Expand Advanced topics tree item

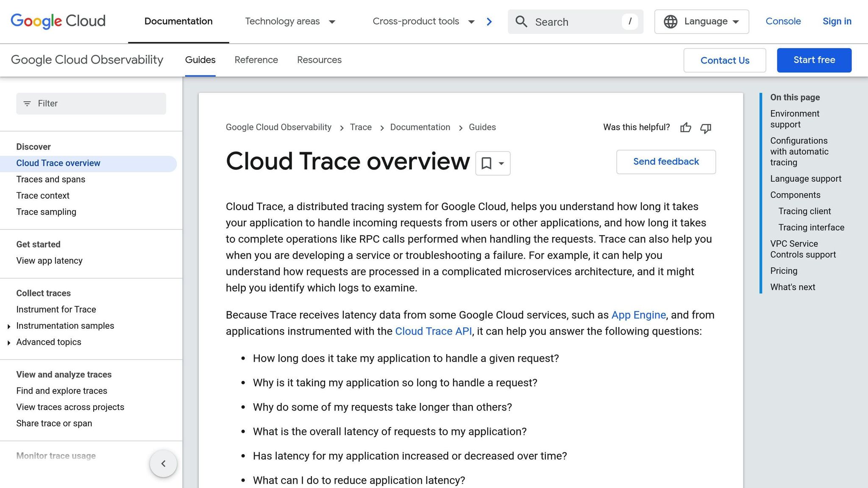click(9, 343)
